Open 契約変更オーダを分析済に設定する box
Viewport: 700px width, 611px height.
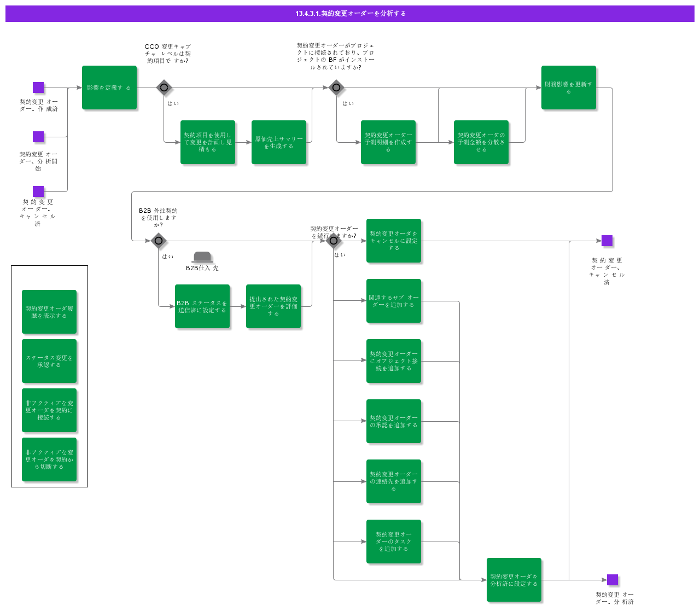(x=514, y=580)
